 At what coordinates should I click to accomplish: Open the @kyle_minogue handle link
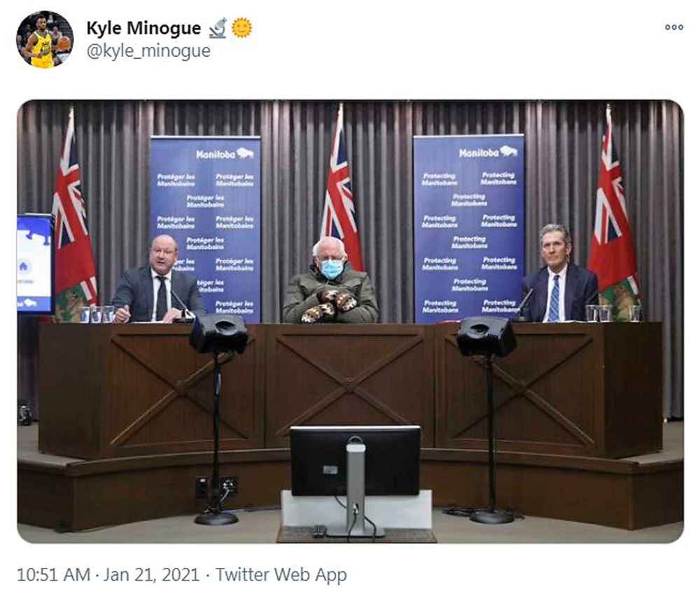pyautogui.click(x=148, y=51)
